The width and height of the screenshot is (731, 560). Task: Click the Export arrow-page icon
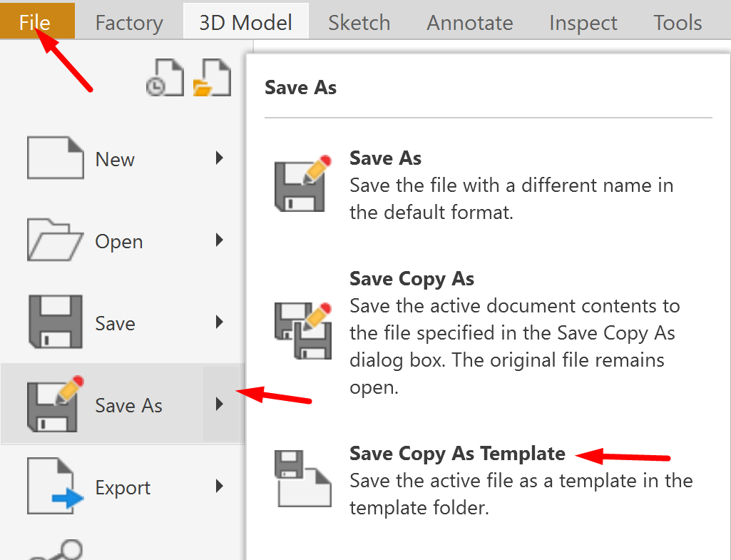click(55, 487)
